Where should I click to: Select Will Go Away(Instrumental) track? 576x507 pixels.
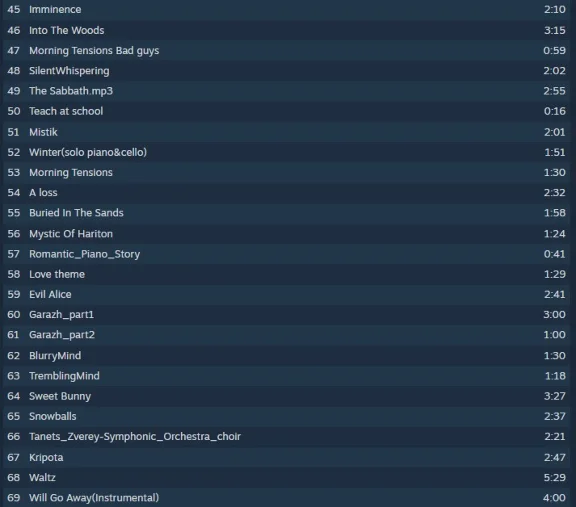pyautogui.click(x=286, y=498)
